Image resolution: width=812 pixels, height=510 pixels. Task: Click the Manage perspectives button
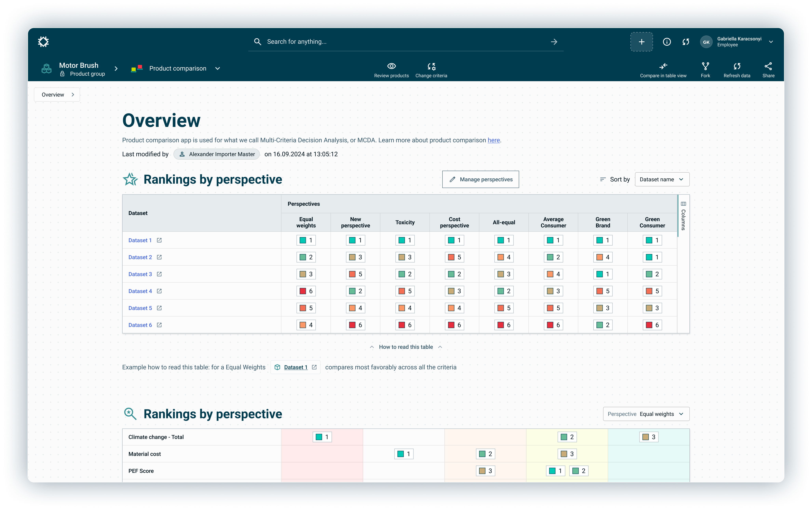point(480,179)
